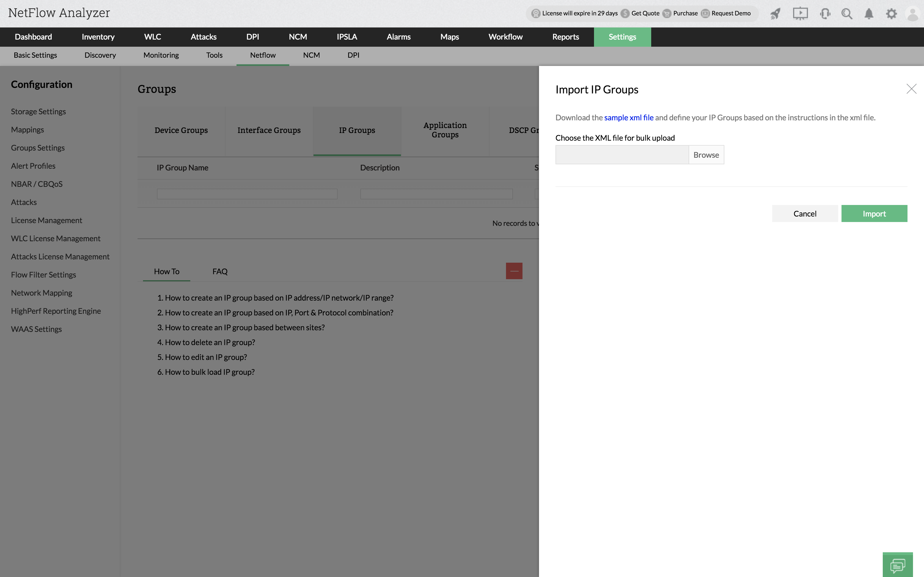Screen dimensions: 924x577
Task: Click the gear settings icon
Action: [891, 14]
